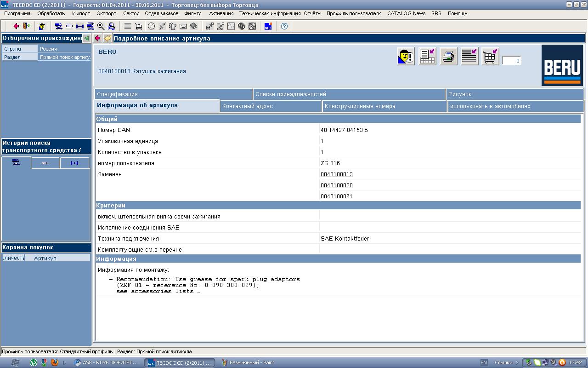588x368 pixels.
Task: Open the Конструкционные номера tab
Action: point(360,106)
